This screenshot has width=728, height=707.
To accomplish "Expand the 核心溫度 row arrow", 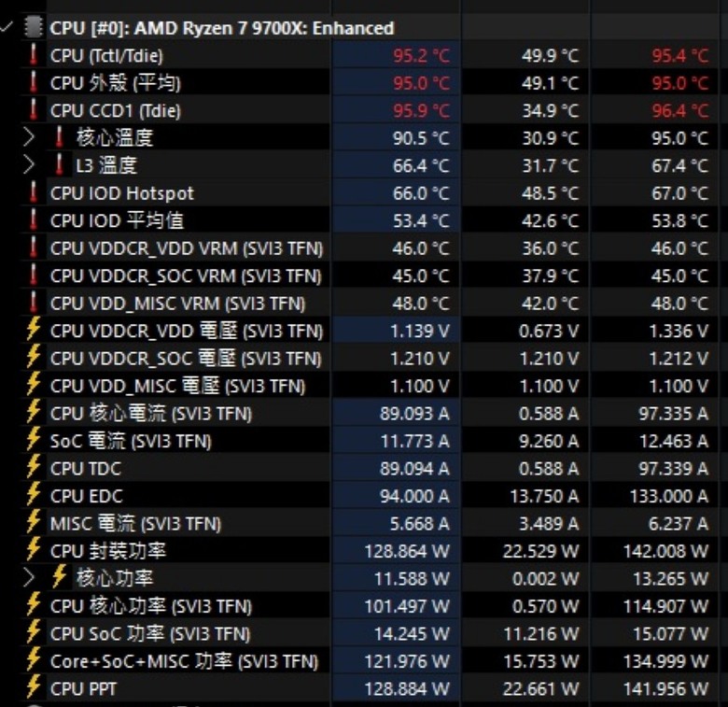I will click(x=29, y=137).
